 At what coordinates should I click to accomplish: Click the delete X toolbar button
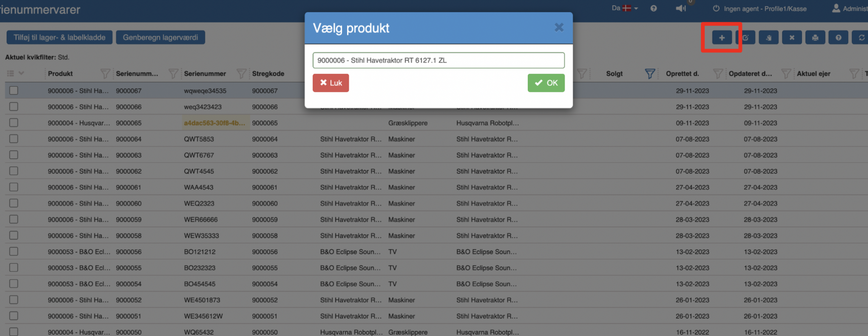[792, 38]
